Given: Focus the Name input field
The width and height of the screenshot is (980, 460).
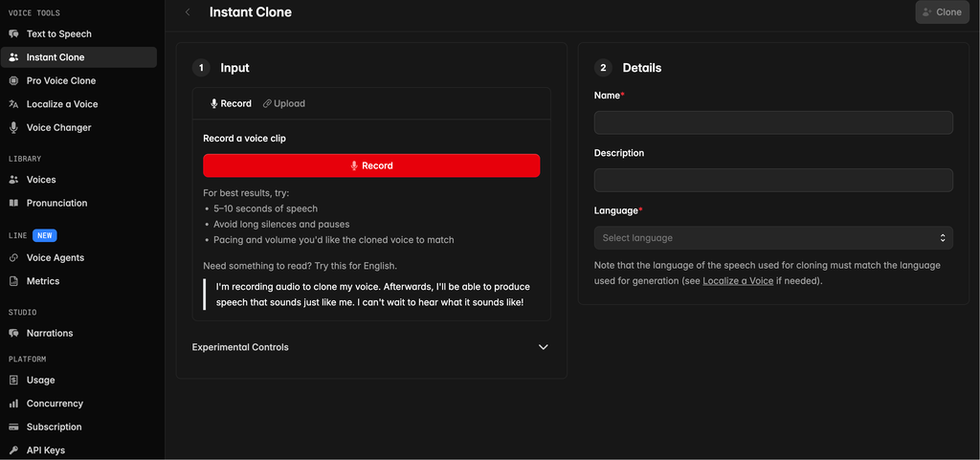Looking at the screenshot, I should tap(772, 122).
